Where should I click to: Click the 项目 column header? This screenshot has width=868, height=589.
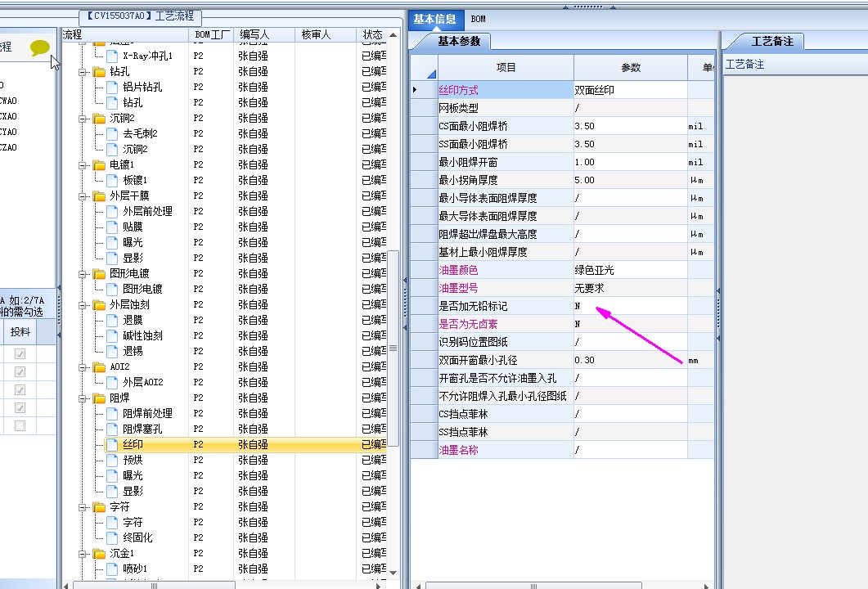[x=506, y=68]
